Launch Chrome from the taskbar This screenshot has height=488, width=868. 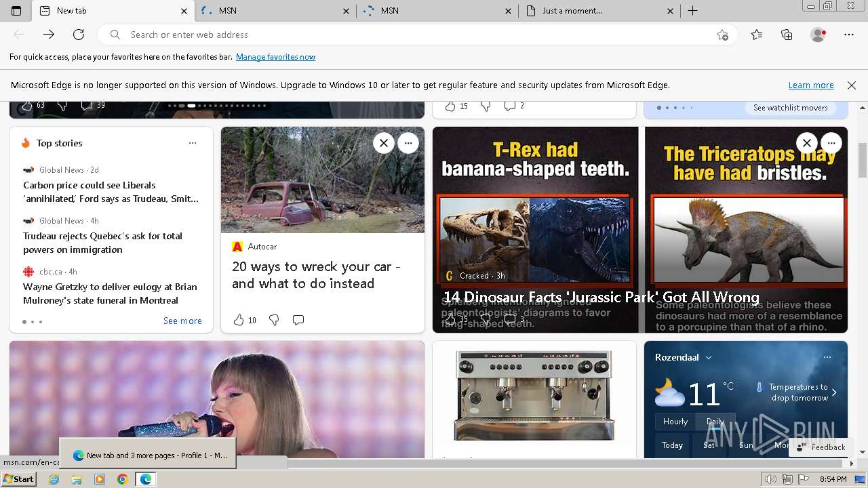coord(122,479)
